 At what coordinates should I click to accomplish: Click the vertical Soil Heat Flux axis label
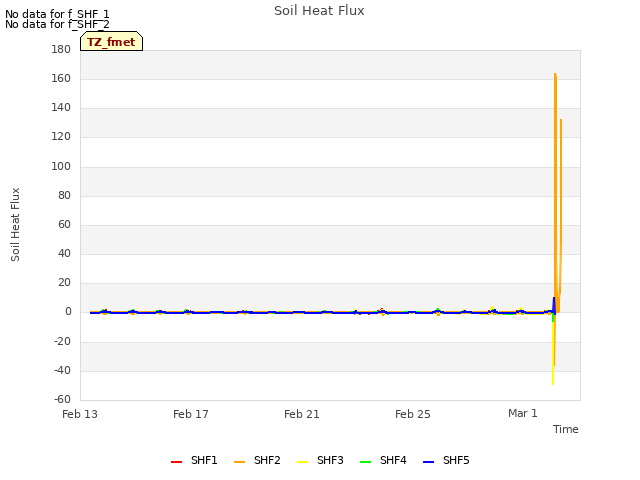pos(15,224)
